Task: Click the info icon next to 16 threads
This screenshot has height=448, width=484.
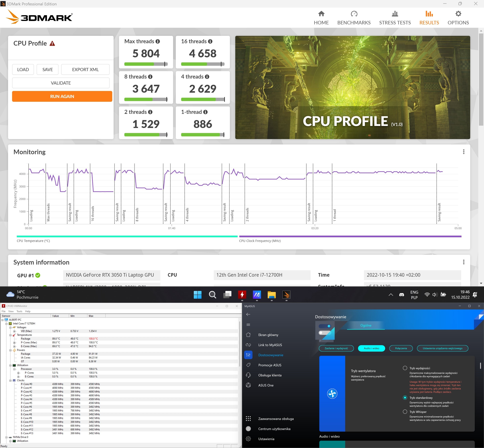Action: click(x=210, y=42)
